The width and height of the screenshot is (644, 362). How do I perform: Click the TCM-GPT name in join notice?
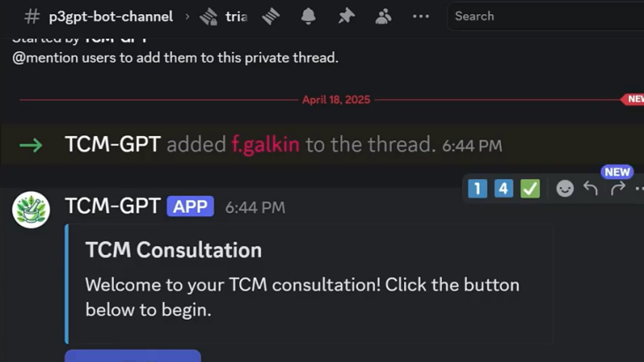click(x=113, y=145)
